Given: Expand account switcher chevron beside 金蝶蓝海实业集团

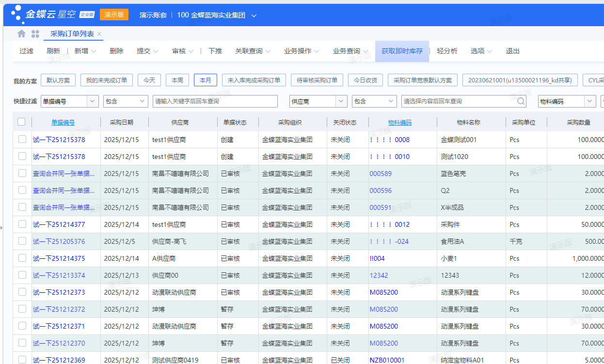Looking at the screenshot, I should pos(254,16).
